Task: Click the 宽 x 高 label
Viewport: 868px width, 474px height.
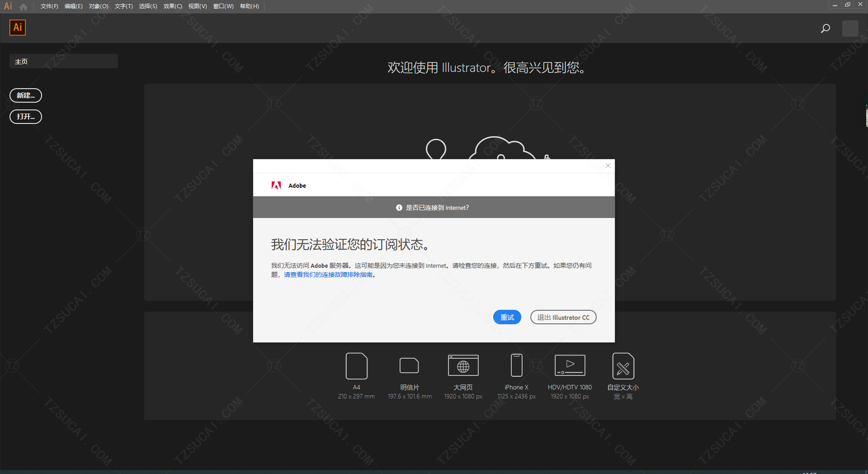Action: coord(623,397)
